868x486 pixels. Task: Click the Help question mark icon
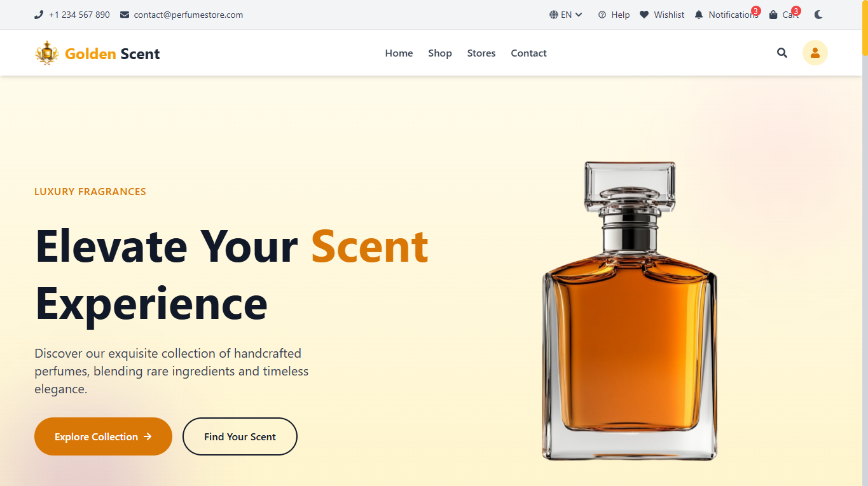(602, 15)
